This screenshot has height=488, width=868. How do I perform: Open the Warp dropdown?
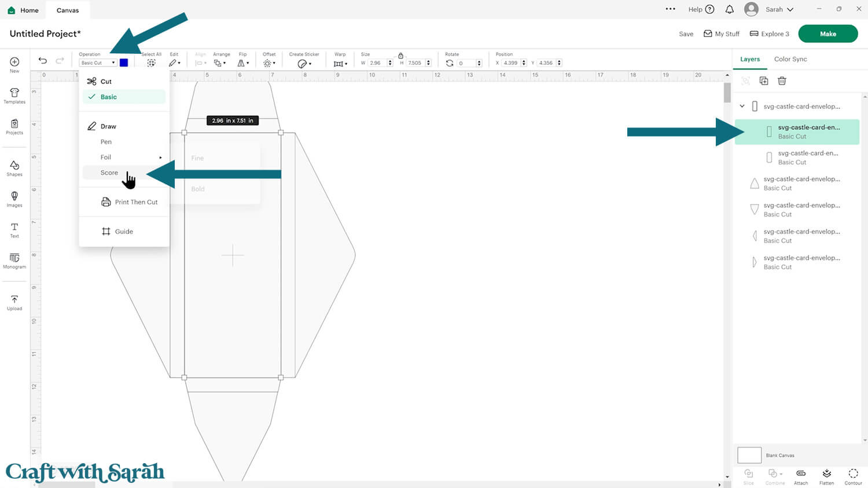(340, 63)
